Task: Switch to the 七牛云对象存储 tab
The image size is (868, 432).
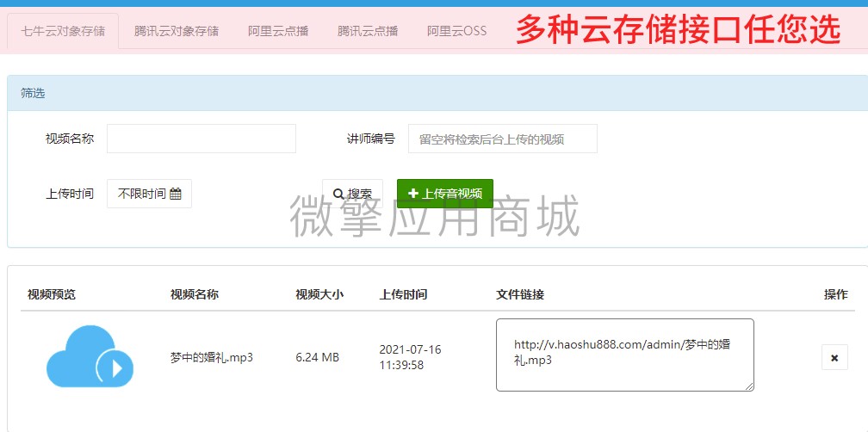Action: (63, 31)
